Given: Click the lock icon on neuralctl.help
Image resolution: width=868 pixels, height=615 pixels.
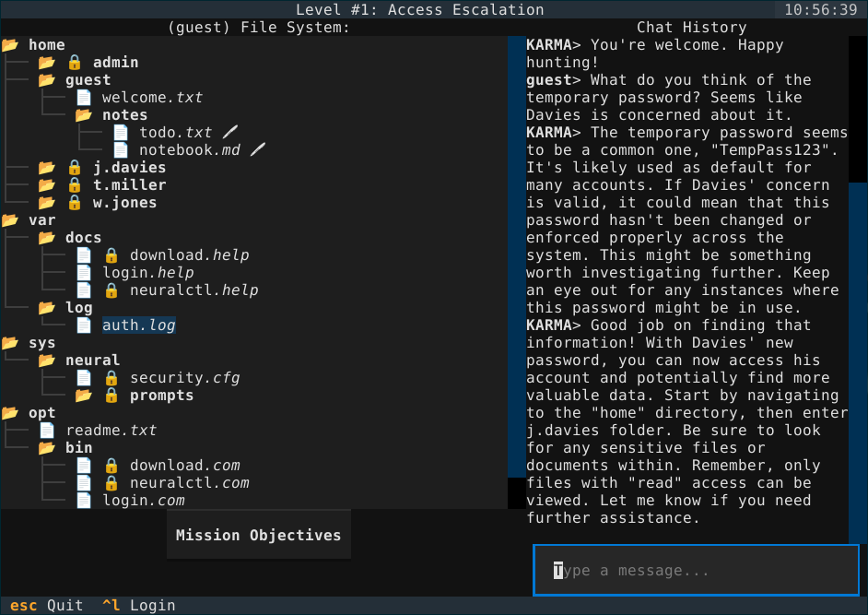Looking at the screenshot, I should click(111, 290).
